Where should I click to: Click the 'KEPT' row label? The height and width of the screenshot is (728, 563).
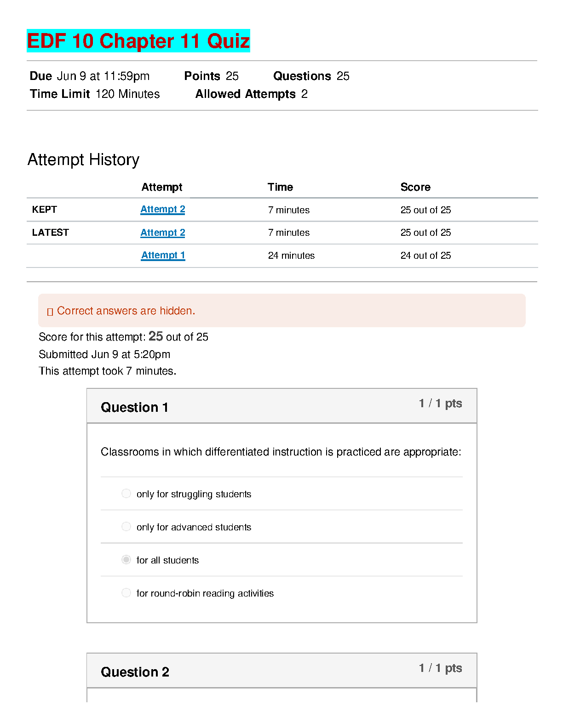tap(45, 210)
